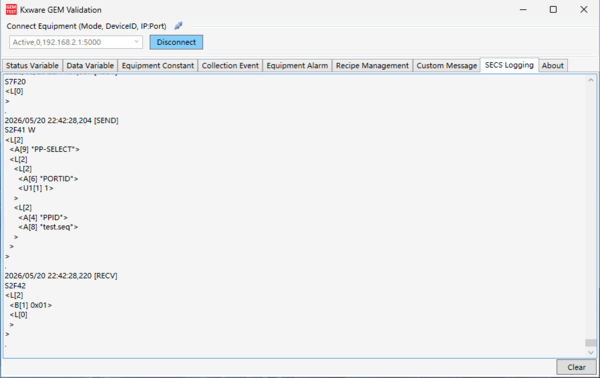Click the "PP-SELECT" log line
The height and width of the screenshot is (378, 600).
(x=45, y=150)
